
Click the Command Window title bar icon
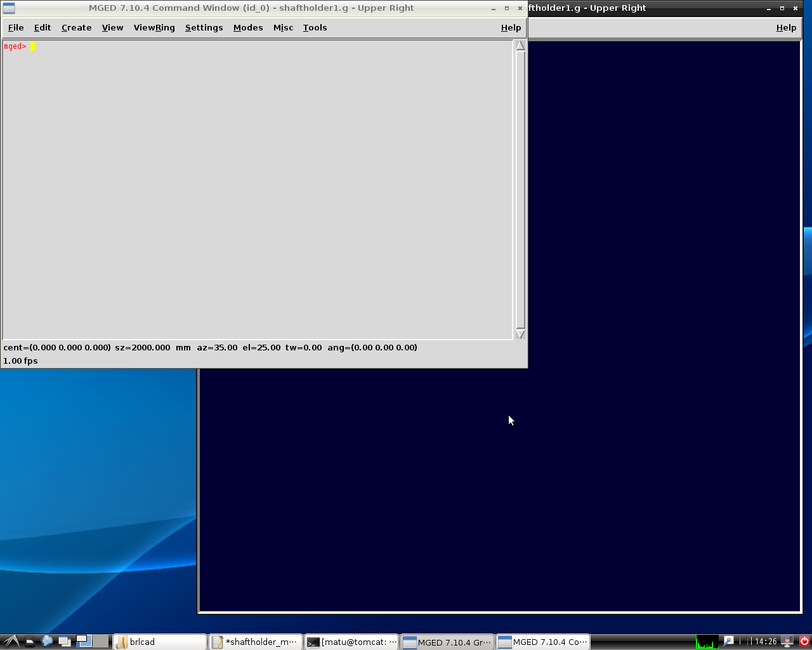(9, 8)
